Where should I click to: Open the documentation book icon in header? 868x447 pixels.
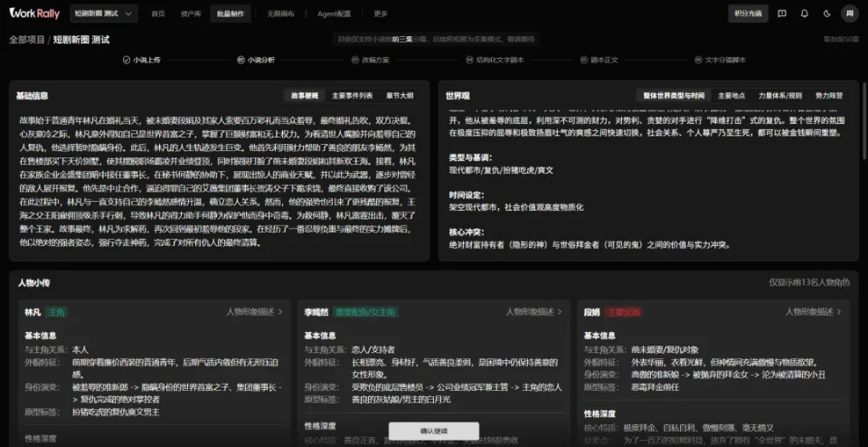click(781, 14)
